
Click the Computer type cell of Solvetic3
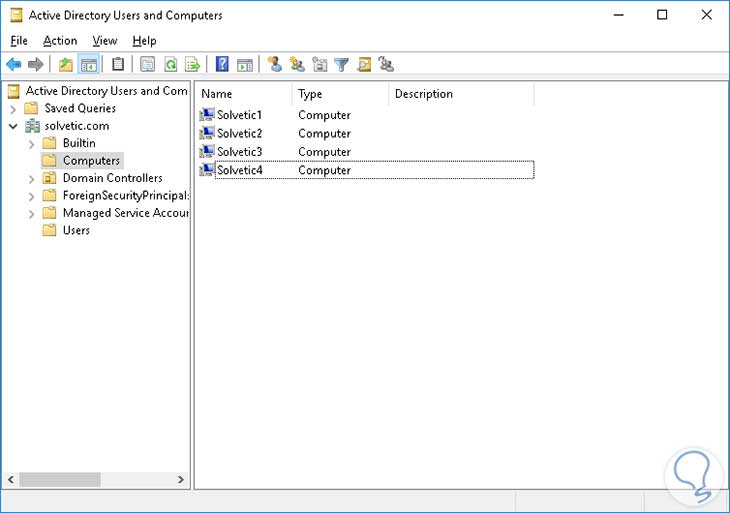(x=324, y=152)
